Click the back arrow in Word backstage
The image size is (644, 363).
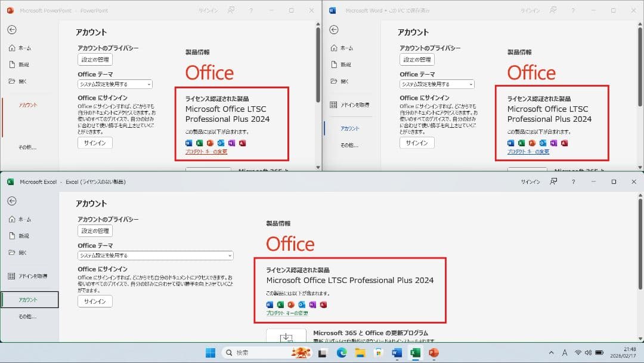334,30
